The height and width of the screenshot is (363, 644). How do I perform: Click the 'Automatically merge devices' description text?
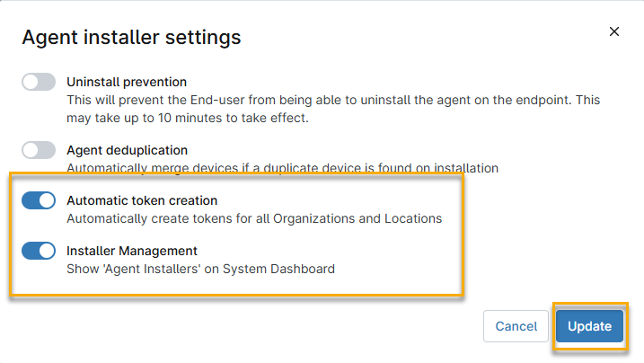(282, 167)
